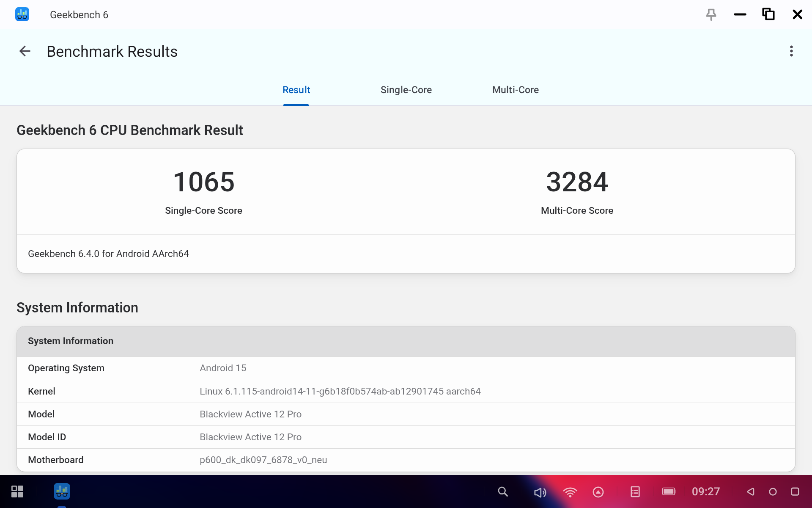The image size is (812, 508).
Task: Click the volume speaker icon
Action: (x=540, y=492)
